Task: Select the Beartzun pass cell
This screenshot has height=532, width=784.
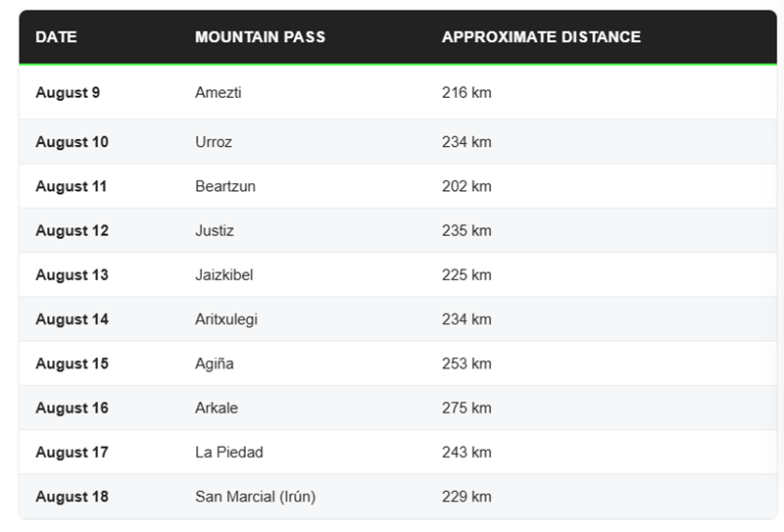Action: point(225,186)
